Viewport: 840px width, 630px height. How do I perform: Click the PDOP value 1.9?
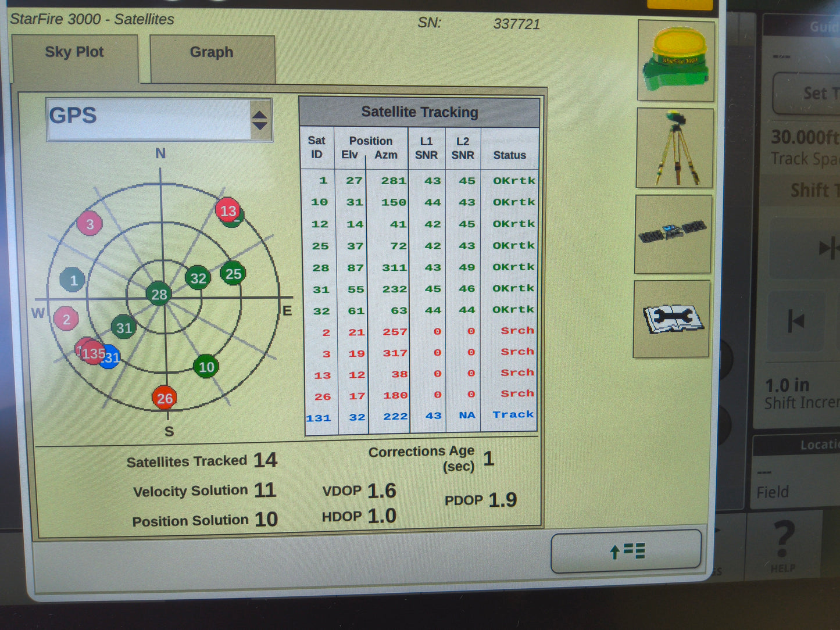(x=502, y=500)
